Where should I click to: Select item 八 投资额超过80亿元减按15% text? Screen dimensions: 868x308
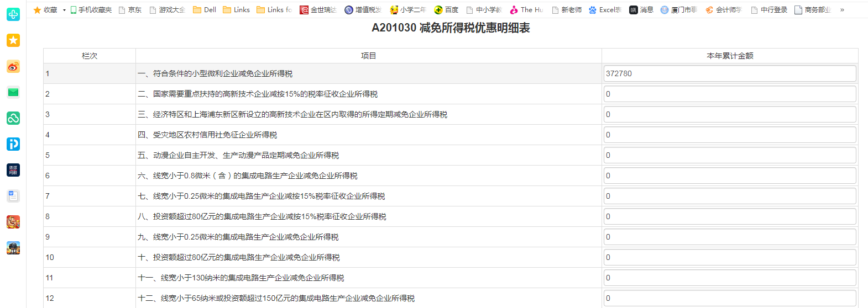point(262,216)
